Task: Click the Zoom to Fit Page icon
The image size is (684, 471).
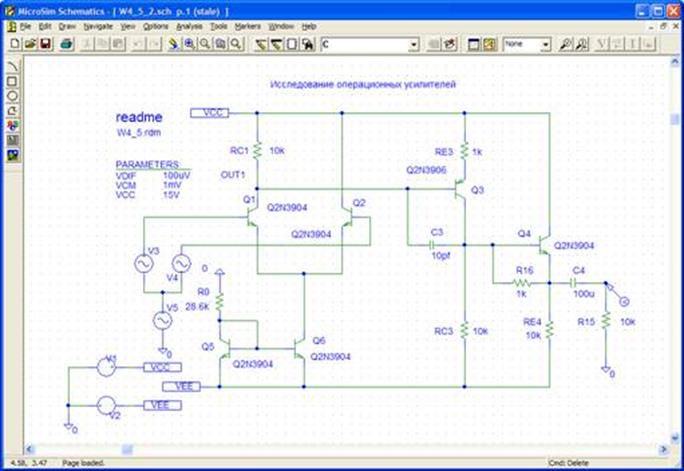Action: tap(236, 44)
